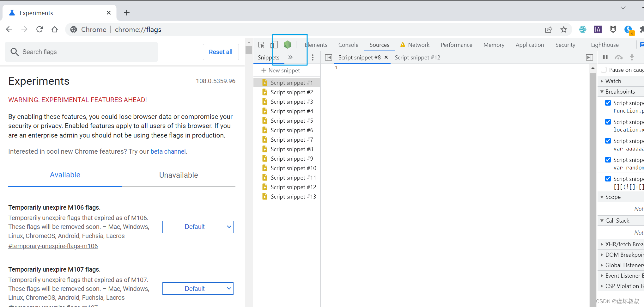Image resolution: width=644 pixels, height=307 pixels.
Task: Open the Lighthouse tab
Action: point(605,45)
